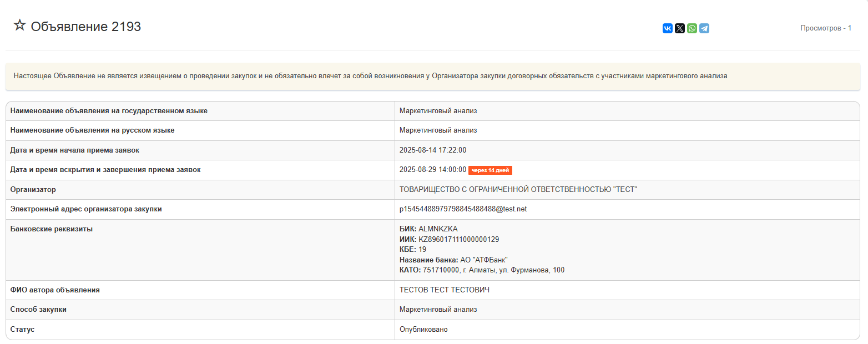Share the announcement via VK icon
Viewport: 868px width, 344px height.
click(668, 28)
